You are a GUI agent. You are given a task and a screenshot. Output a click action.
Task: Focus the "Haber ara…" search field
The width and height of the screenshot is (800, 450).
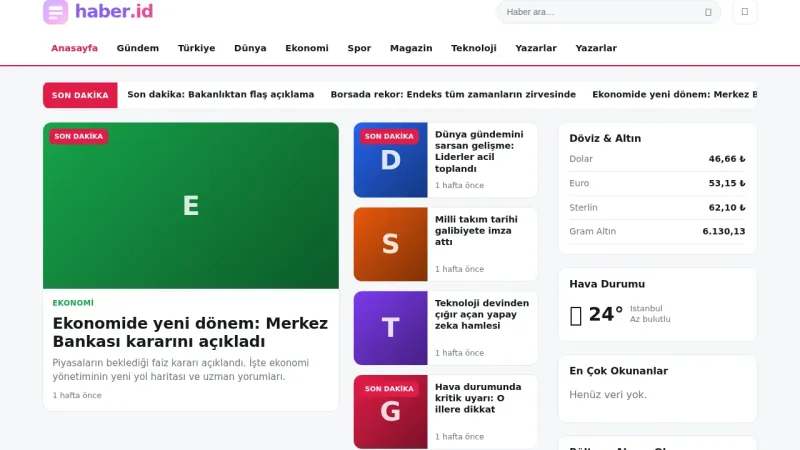pos(608,12)
